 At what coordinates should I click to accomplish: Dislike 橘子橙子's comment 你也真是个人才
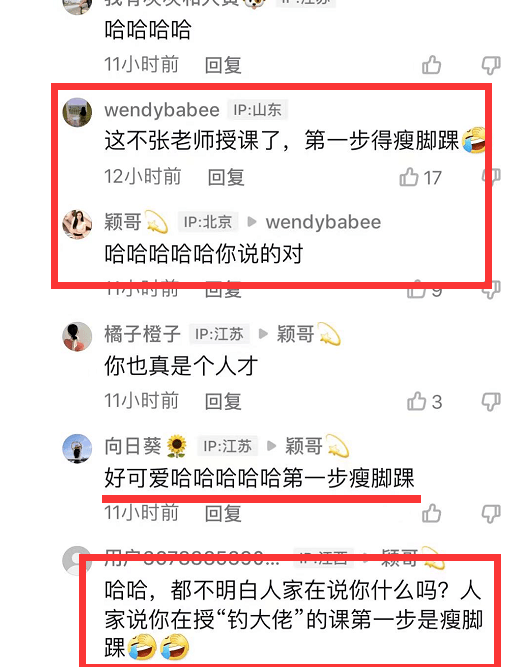(x=491, y=402)
